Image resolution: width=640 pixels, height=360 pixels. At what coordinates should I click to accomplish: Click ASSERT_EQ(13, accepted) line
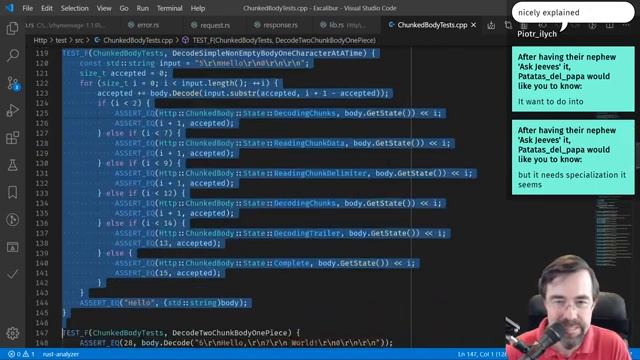point(168,243)
